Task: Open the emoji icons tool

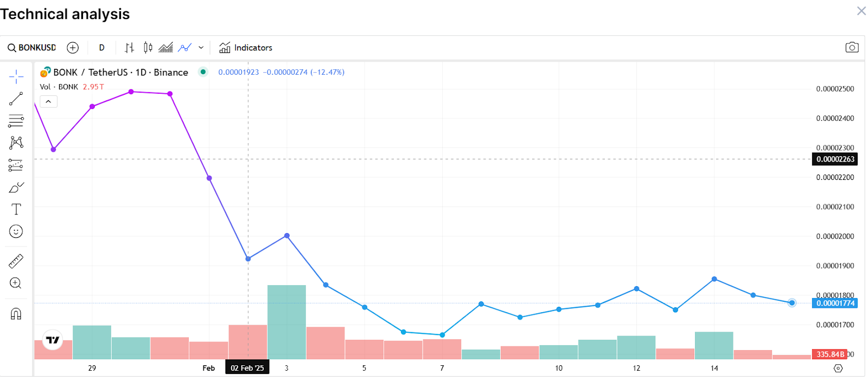Action: point(16,231)
